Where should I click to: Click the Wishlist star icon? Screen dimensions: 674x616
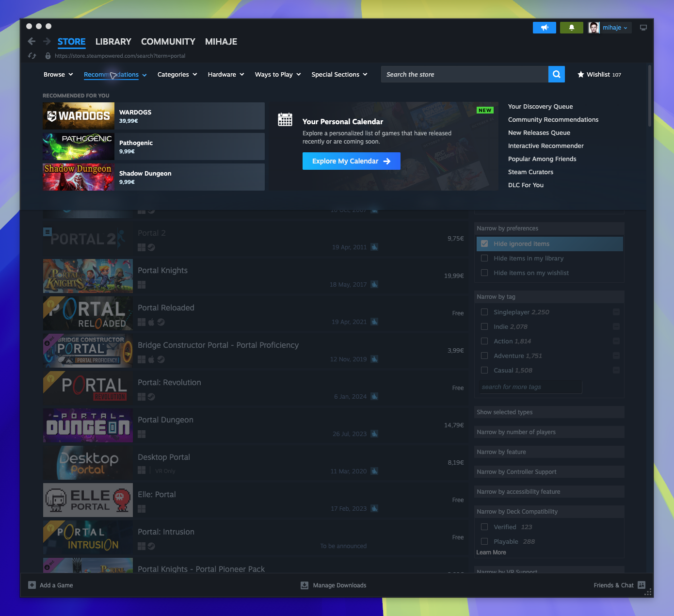[581, 74]
